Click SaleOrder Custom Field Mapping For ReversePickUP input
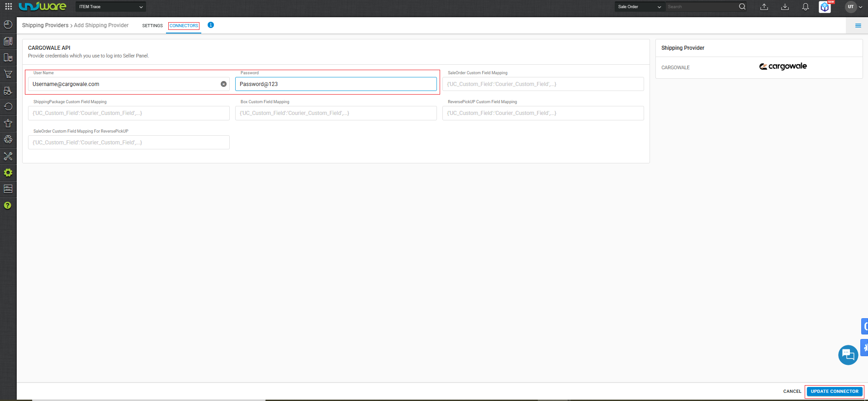This screenshot has width=868, height=401. coord(129,143)
